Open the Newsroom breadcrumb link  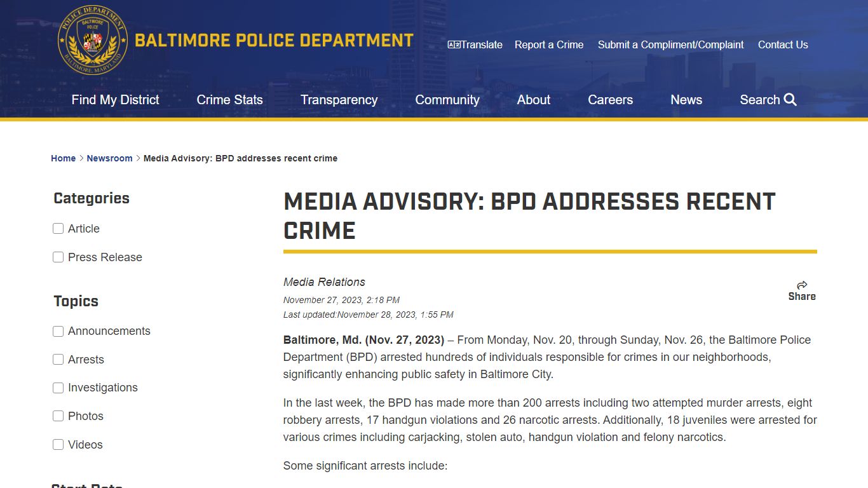(109, 158)
